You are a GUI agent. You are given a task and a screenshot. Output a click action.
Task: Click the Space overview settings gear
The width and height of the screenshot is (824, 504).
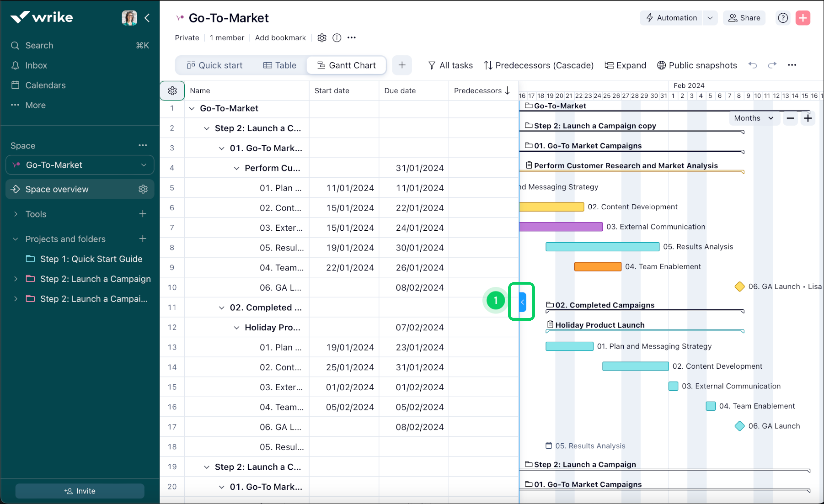click(143, 189)
